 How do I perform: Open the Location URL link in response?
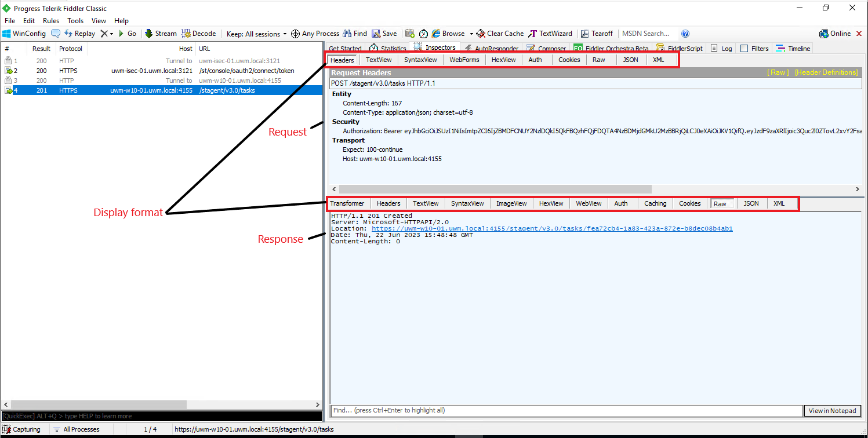pos(551,229)
